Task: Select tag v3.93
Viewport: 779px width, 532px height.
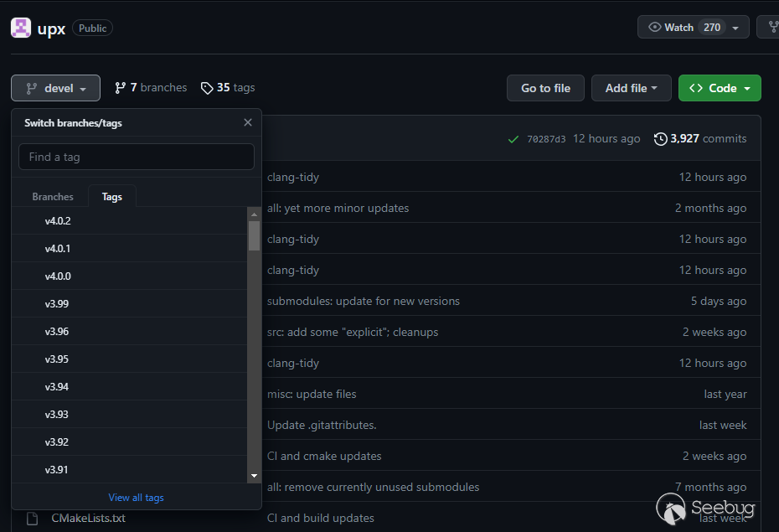Action: 129,414
